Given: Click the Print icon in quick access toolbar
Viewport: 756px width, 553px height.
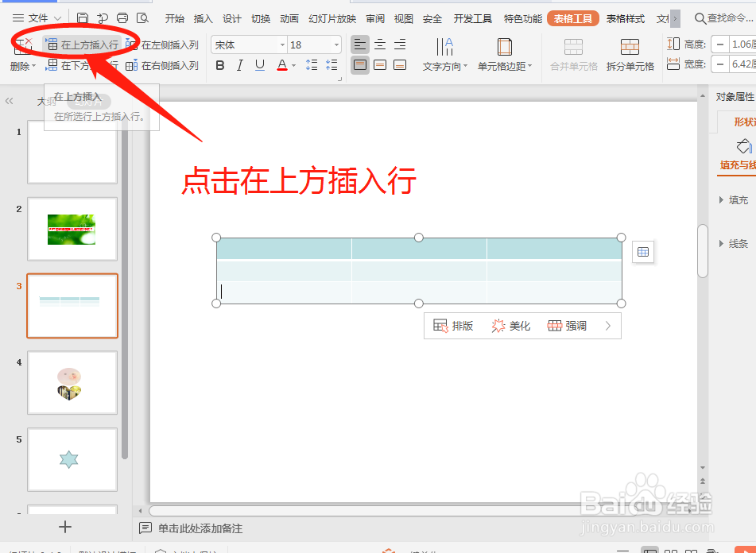Looking at the screenshot, I should pyautogui.click(x=122, y=18).
